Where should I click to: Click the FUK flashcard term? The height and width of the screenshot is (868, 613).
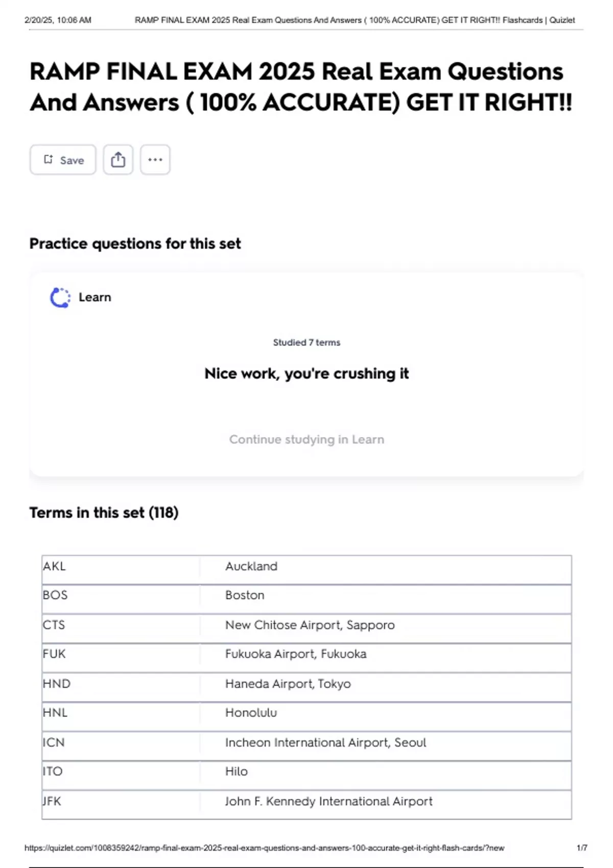coord(54,654)
